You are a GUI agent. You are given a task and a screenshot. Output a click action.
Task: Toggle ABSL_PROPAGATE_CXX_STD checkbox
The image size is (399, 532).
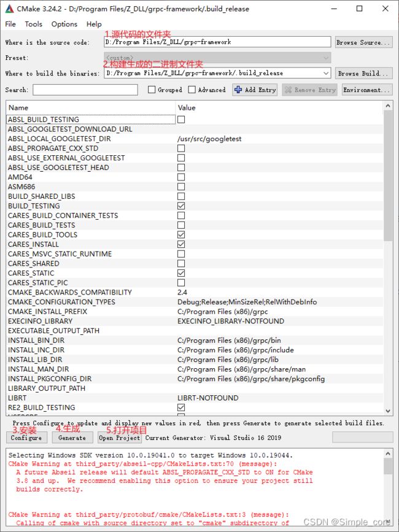(181, 148)
